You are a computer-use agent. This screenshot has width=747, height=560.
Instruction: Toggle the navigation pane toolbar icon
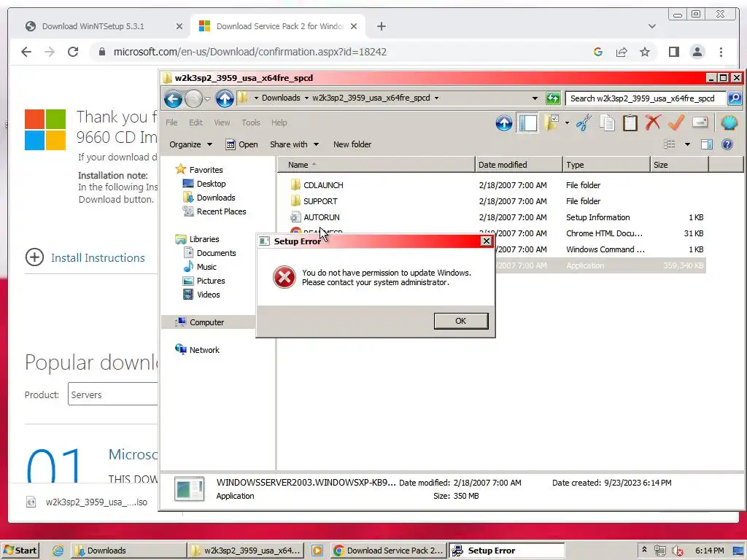pos(528,123)
